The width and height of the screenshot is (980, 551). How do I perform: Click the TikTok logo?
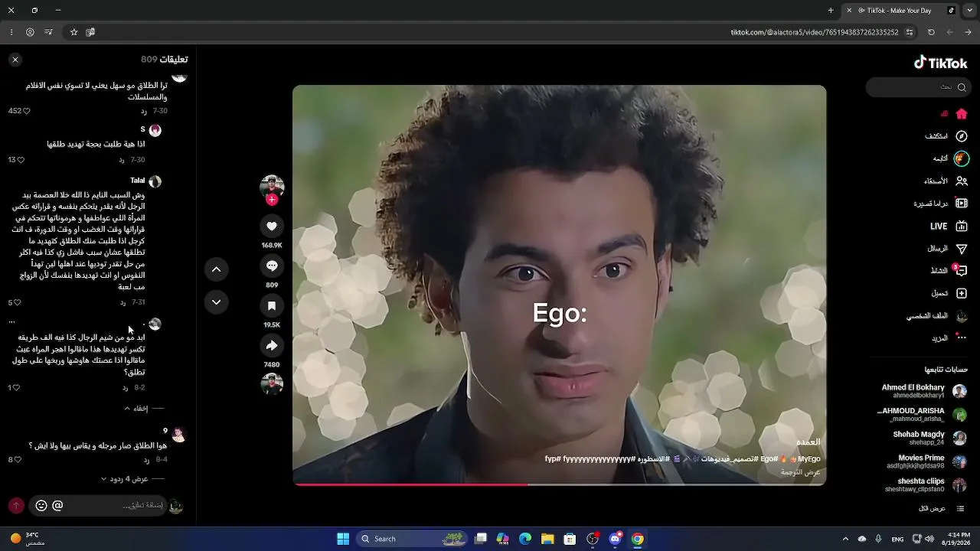941,63
